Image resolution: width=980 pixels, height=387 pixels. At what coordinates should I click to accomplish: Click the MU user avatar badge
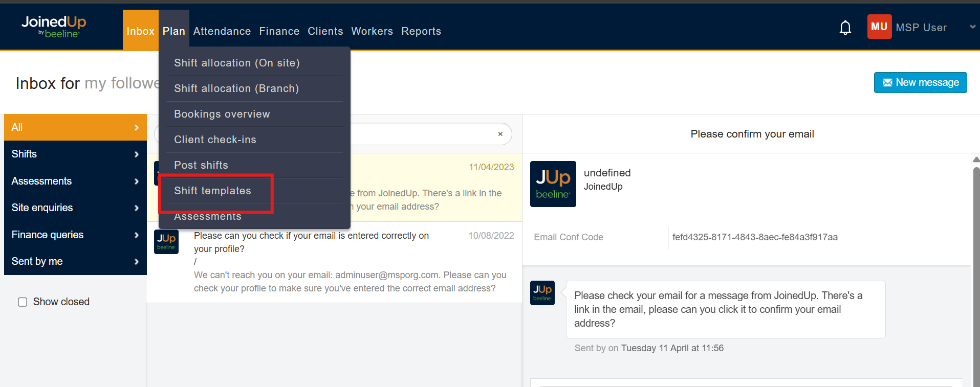click(879, 27)
